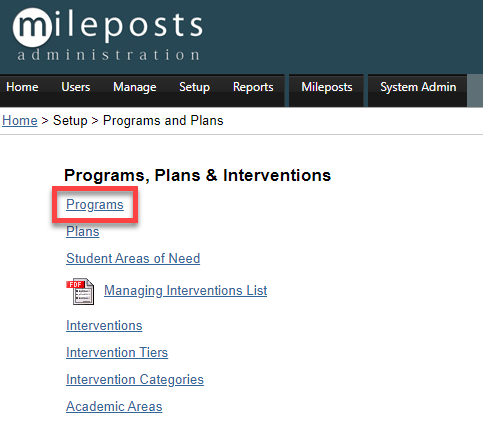Go to Student Areas of Need
The height and width of the screenshot is (434, 483).
click(133, 258)
